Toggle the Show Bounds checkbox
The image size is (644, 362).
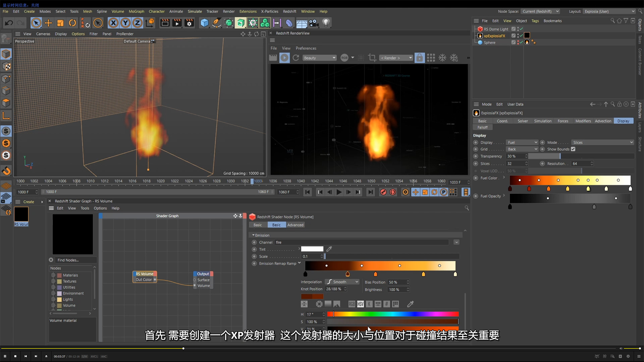point(573,149)
